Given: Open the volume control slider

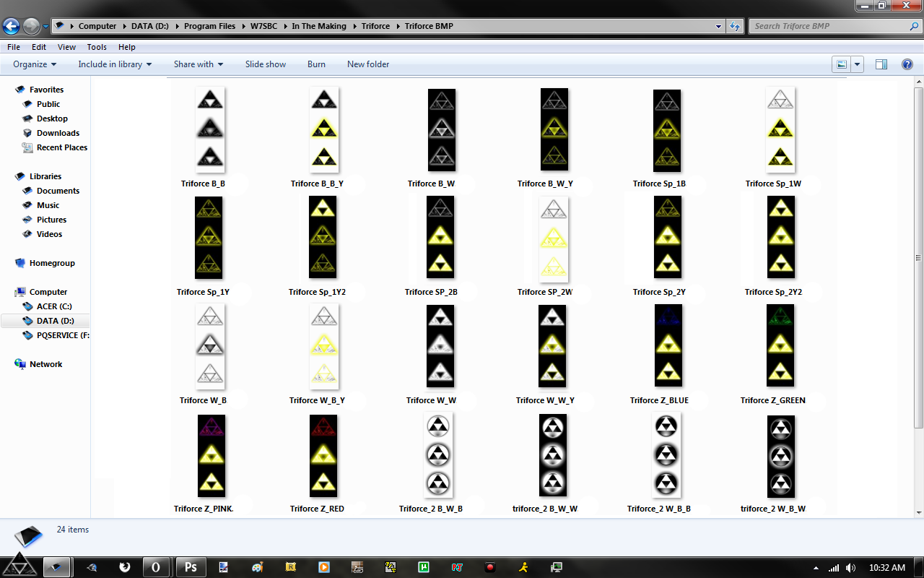Looking at the screenshot, I should pos(850,566).
